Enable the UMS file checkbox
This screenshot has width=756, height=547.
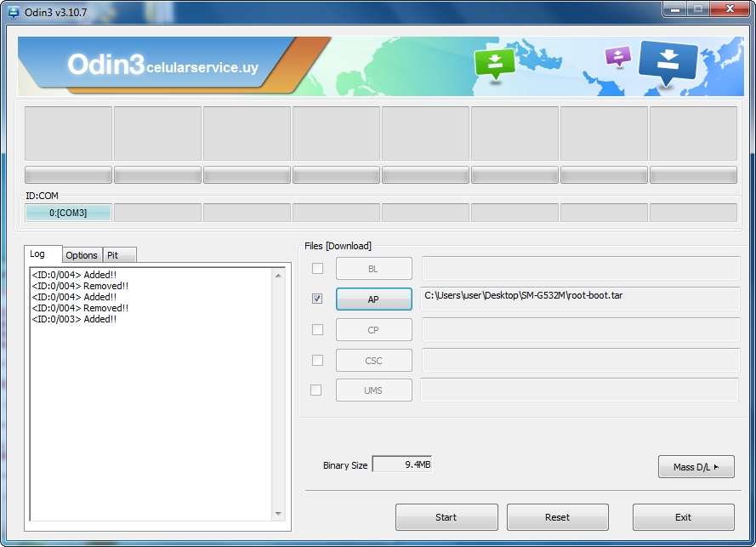coord(315,390)
